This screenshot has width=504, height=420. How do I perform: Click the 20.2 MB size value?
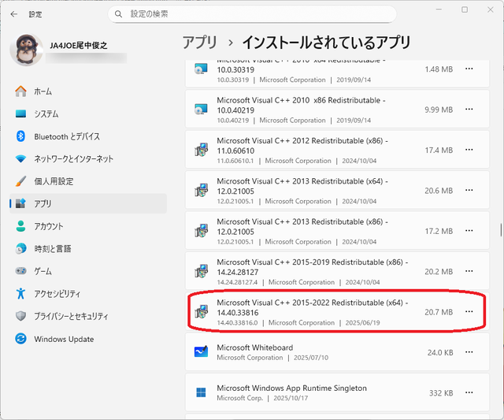[x=439, y=272]
